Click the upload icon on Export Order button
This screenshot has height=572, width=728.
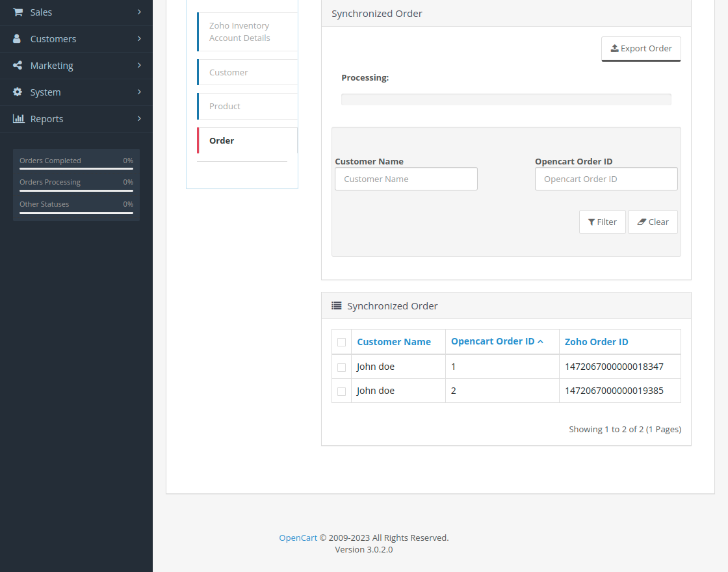[x=614, y=48]
